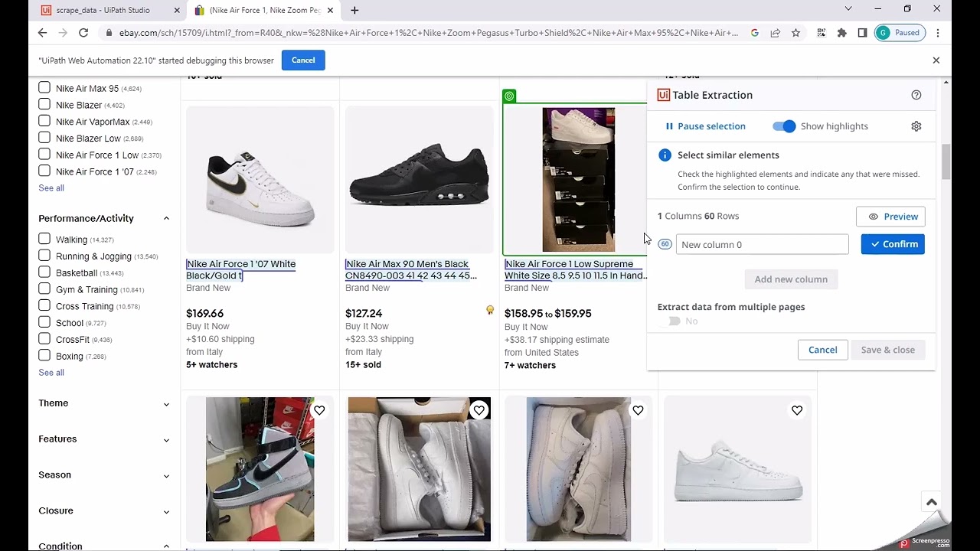Open Nike Air Force 1 '07 White Black/Gold listing
980x551 pixels.
[240, 269]
